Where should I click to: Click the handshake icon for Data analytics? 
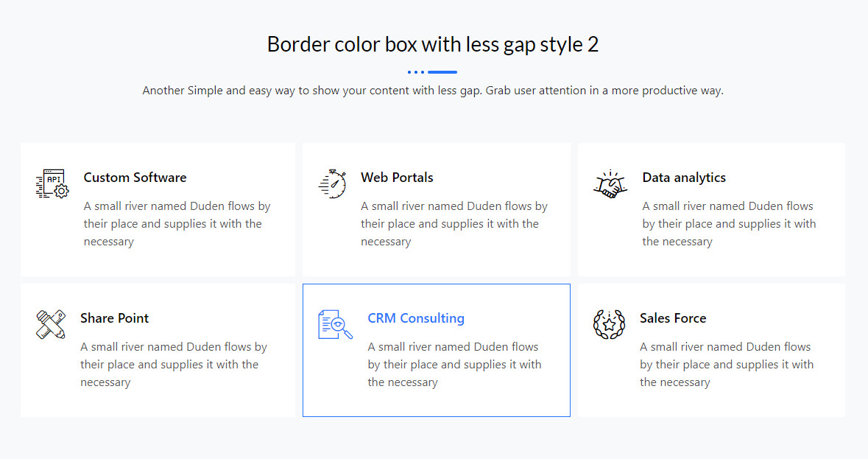click(610, 183)
